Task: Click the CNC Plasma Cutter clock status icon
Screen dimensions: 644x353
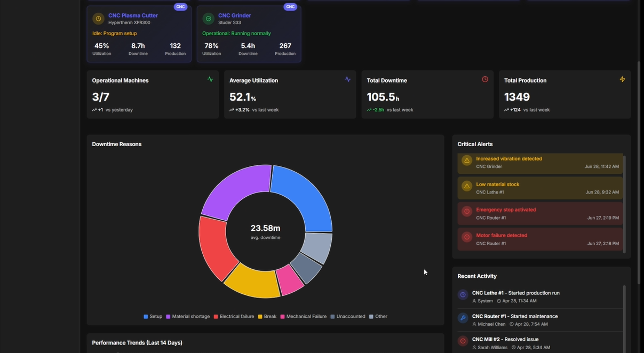Action: click(x=98, y=19)
